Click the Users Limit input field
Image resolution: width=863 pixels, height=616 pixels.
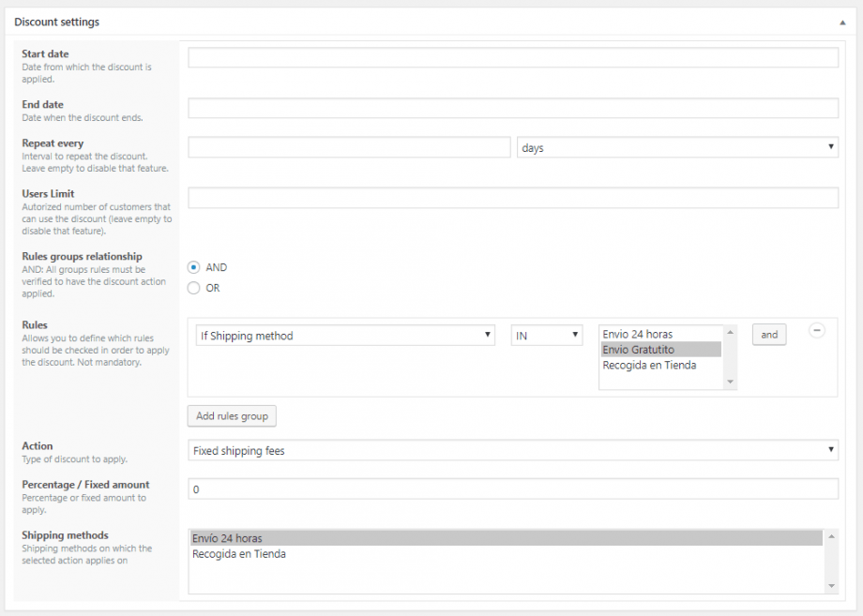[512, 198]
